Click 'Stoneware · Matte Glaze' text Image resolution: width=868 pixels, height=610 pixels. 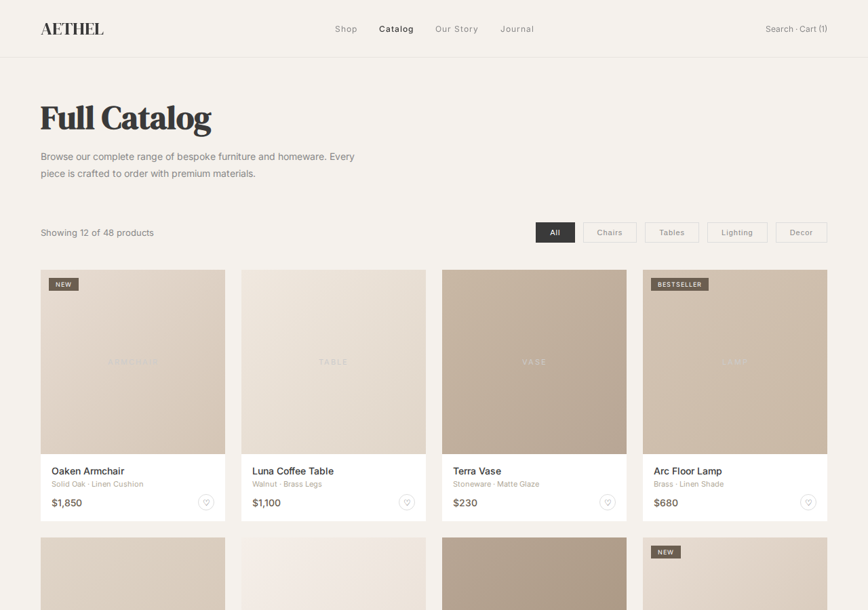click(x=496, y=484)
